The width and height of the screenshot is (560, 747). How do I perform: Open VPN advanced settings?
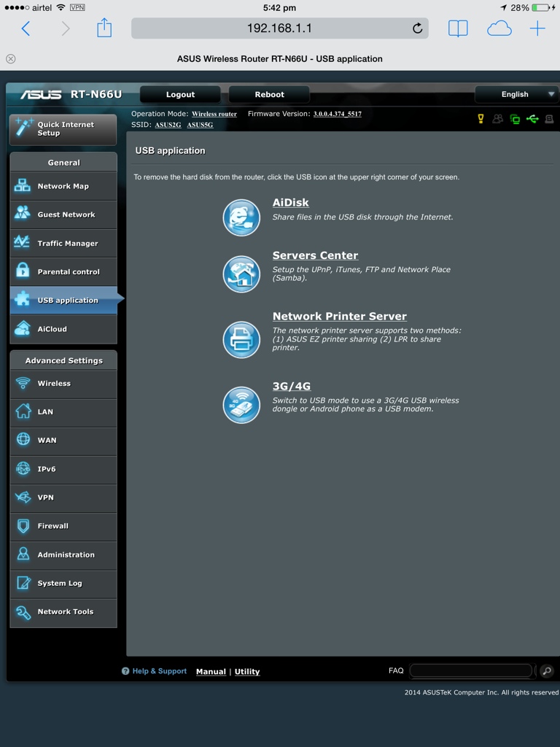63,498
